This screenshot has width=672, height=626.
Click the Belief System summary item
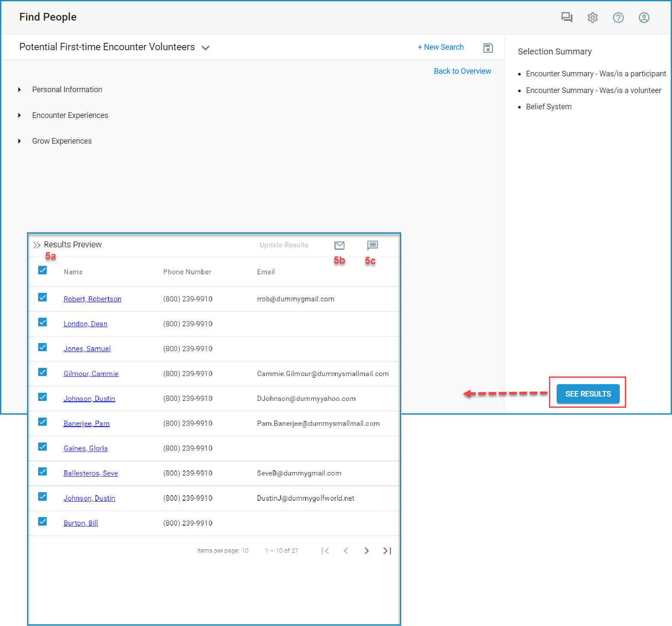pyautogui.click(x=549, y=107)
